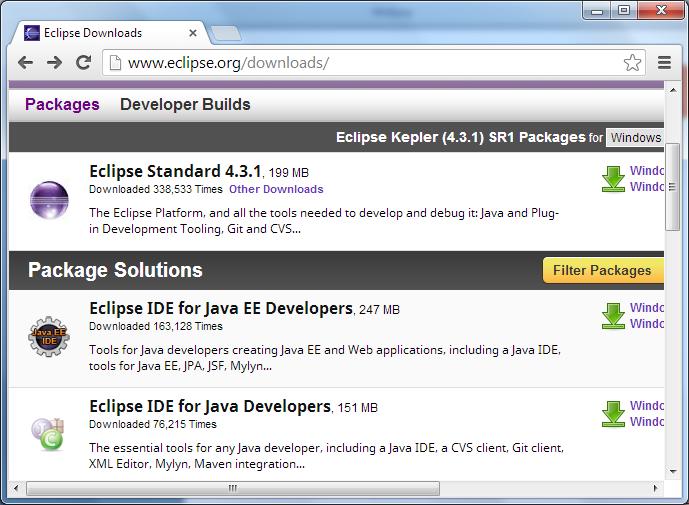This screenshot has height=505, width=689.
Task: Click second Windows download link for Java Developers
Action: click(646, 421)
